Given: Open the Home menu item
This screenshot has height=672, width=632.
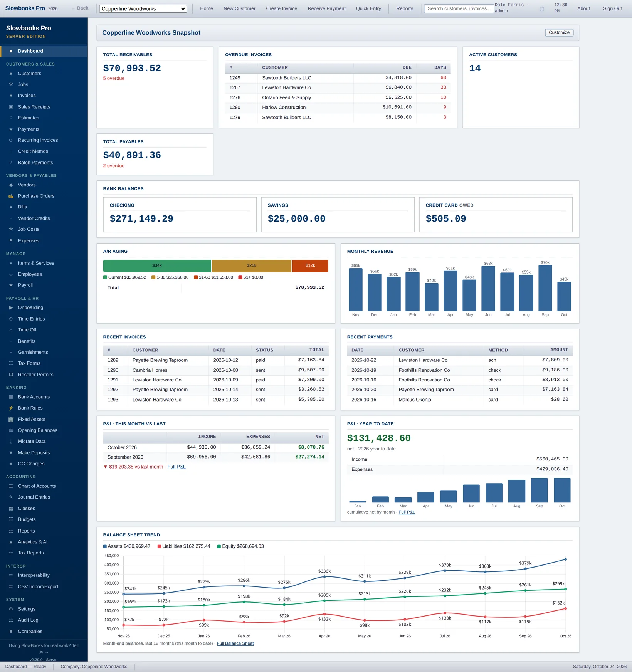Looking at the screenshot, I should tap(207, 8).
